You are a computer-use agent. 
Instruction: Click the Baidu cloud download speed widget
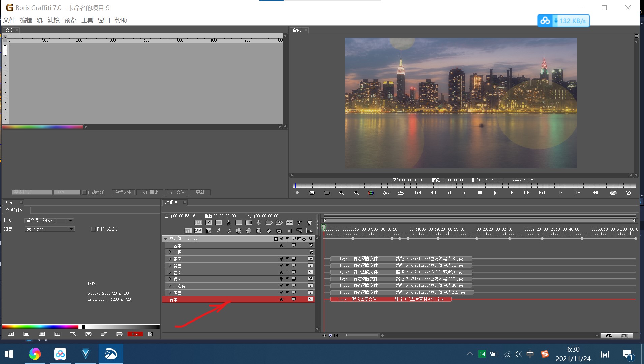(563, 21)
